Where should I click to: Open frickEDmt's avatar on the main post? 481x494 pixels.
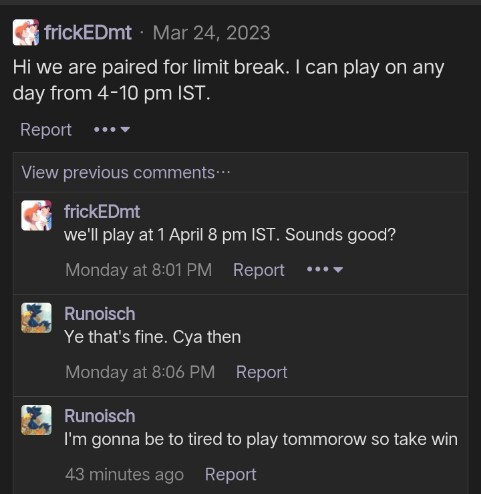pos(26,32)
